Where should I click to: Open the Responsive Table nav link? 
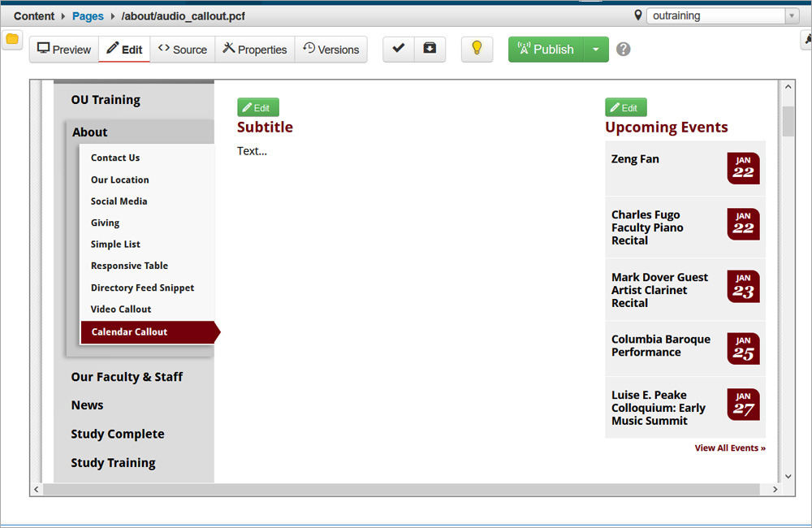tap(129, 266)
